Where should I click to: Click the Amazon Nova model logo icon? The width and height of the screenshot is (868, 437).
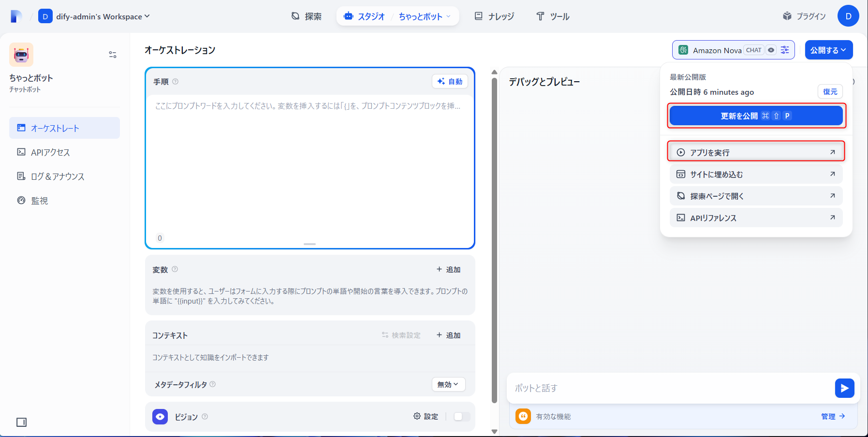683,50
